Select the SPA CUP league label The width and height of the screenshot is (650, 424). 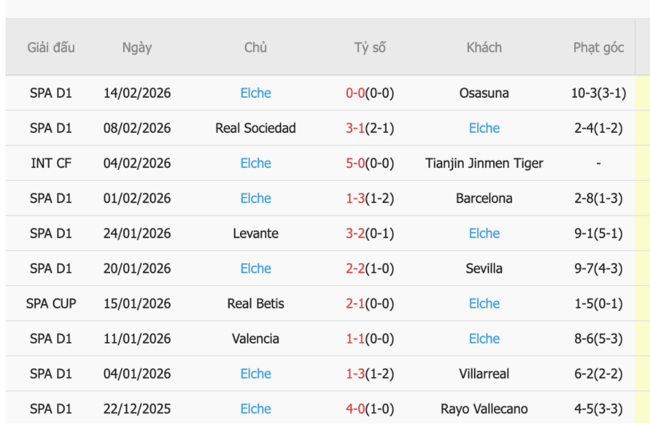pos(51,303)
